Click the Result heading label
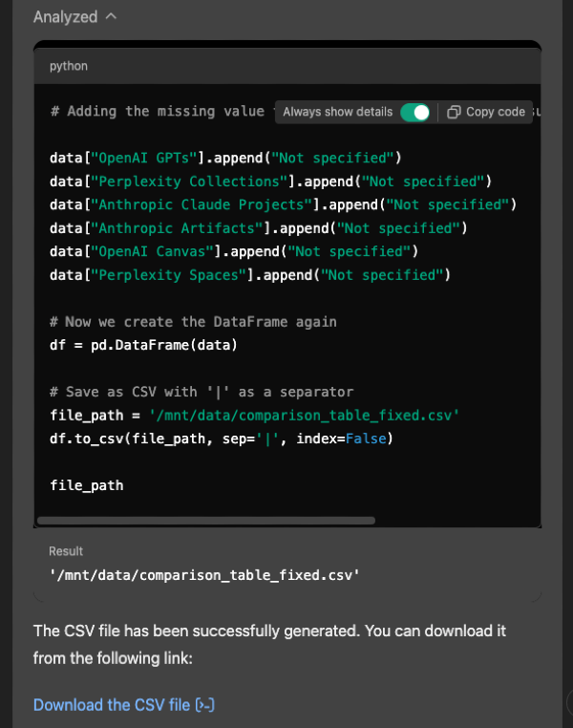The image size is (573, 728). [66, 551]
